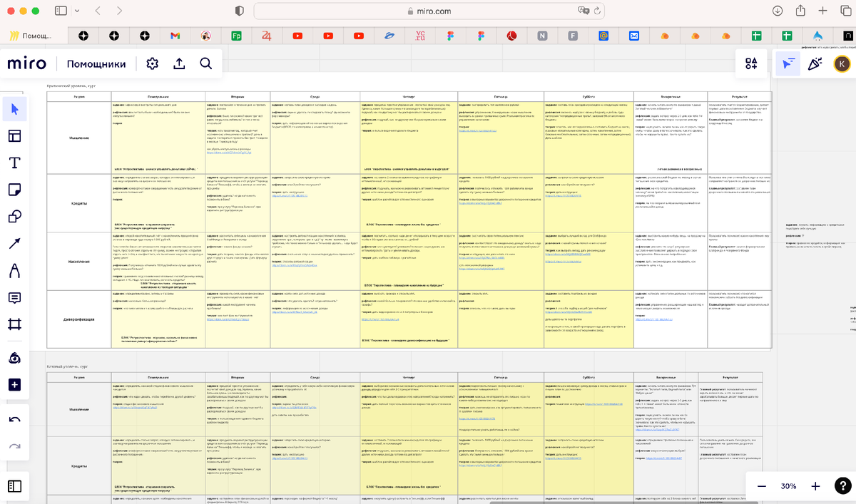
Task: Click Диверсификация row in the Критический table
Action: click(79, 318)
